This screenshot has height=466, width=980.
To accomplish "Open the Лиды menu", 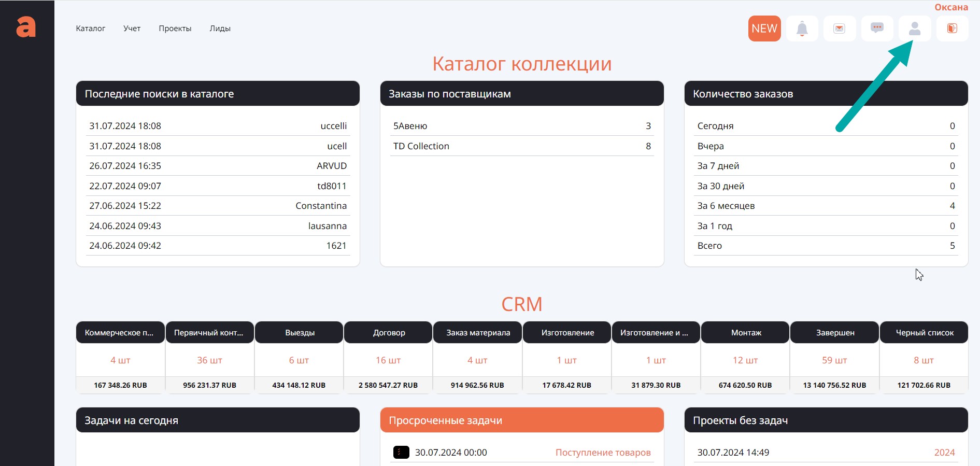I will pos(220,29).
